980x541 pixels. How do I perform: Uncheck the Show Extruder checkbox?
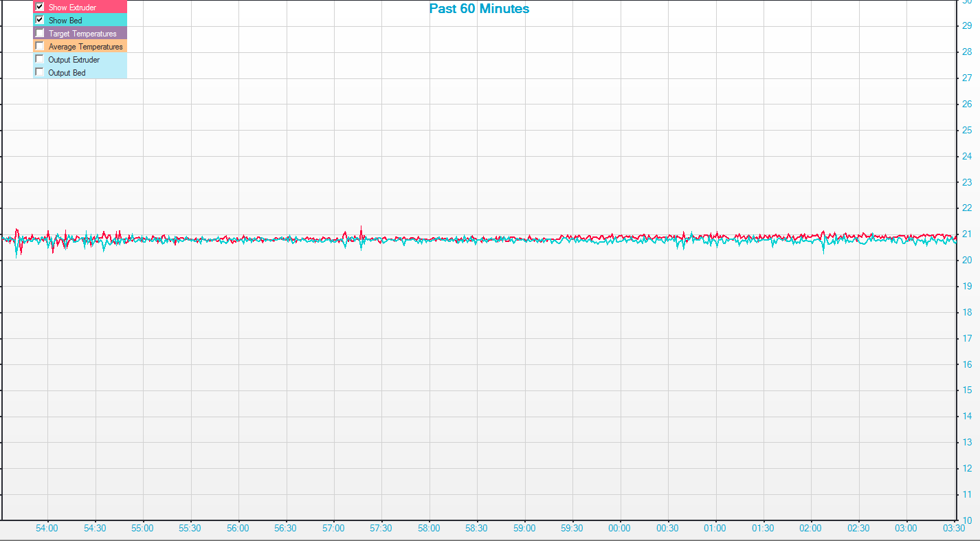click(40, 7)
